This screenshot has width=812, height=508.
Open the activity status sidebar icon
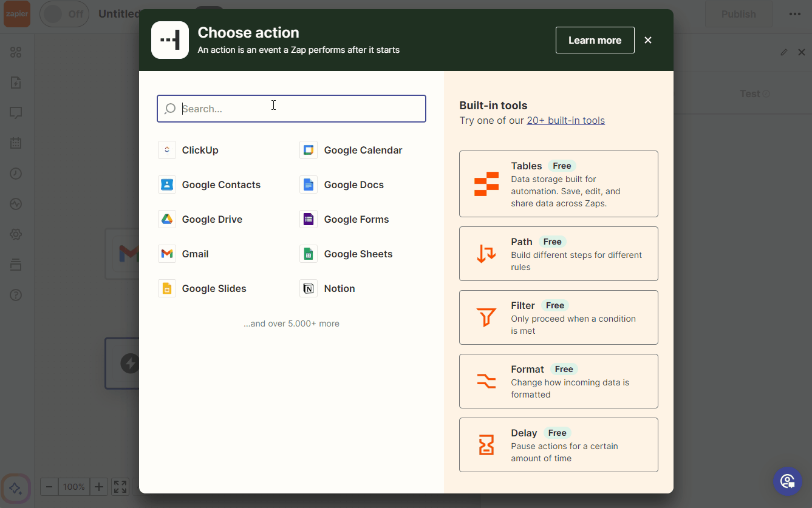pyautogui.click(x=16, y=204)
